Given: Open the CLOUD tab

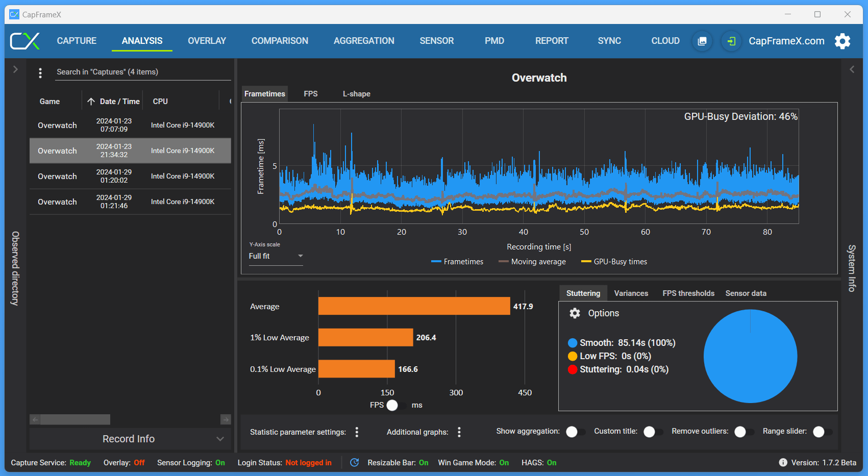Looking at the screenshot, I should pos(665,41).
